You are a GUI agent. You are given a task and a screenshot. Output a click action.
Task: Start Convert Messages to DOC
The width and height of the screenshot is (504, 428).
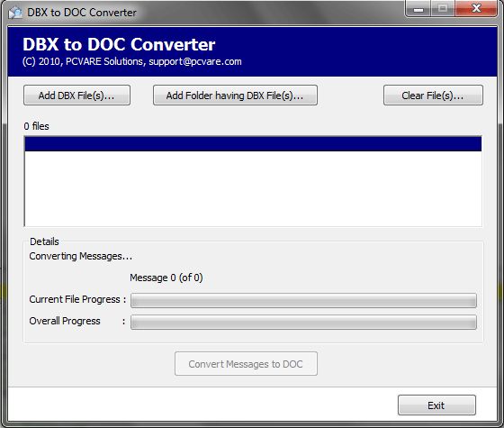(246, 364)
